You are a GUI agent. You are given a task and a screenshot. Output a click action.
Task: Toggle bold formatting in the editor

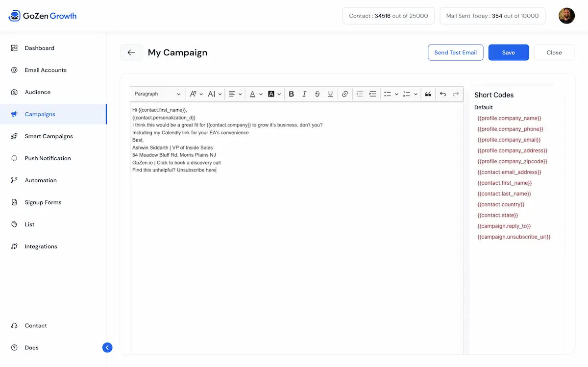point(291,94)
